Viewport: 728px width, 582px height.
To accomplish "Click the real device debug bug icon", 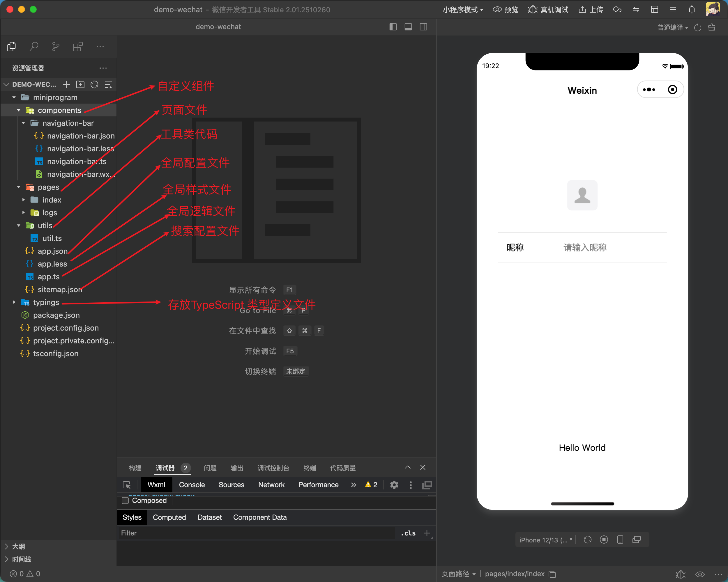I will click(532, 9).
